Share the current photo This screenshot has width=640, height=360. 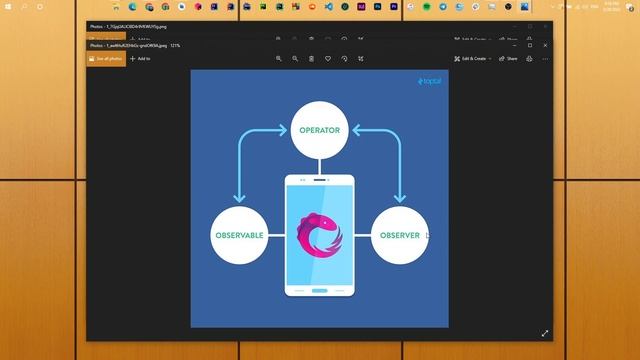(x=508, y=59)
